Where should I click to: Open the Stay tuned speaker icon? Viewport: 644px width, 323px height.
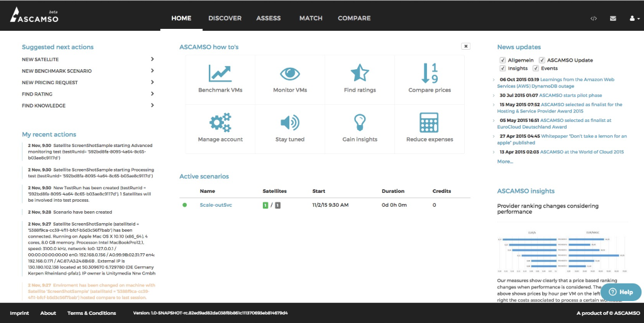click(x=290, y=123)
